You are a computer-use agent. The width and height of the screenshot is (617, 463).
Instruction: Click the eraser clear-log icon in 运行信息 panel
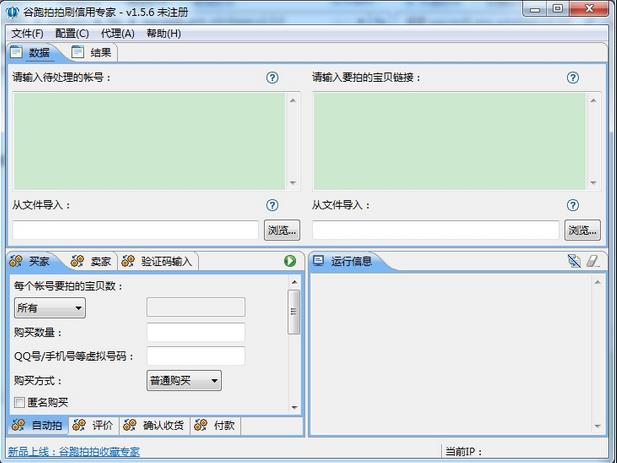click(x=593, y=261)
